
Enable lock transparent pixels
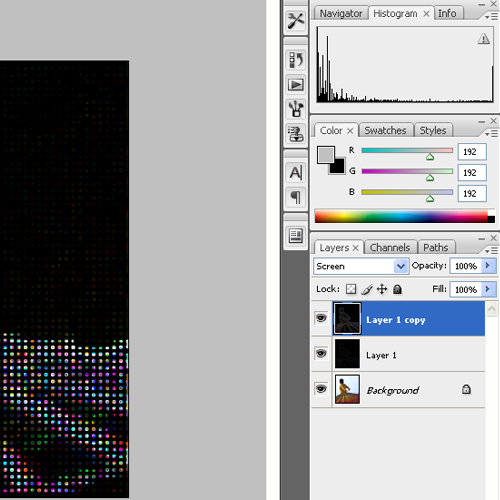pos(351,289)
